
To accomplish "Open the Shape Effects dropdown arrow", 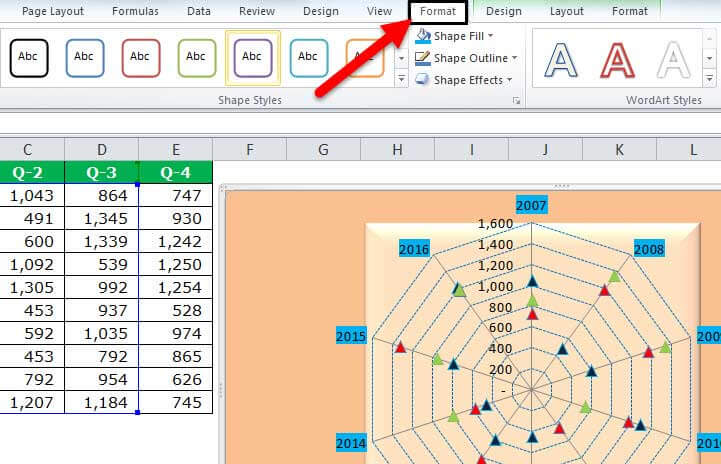I will (509, 80).
